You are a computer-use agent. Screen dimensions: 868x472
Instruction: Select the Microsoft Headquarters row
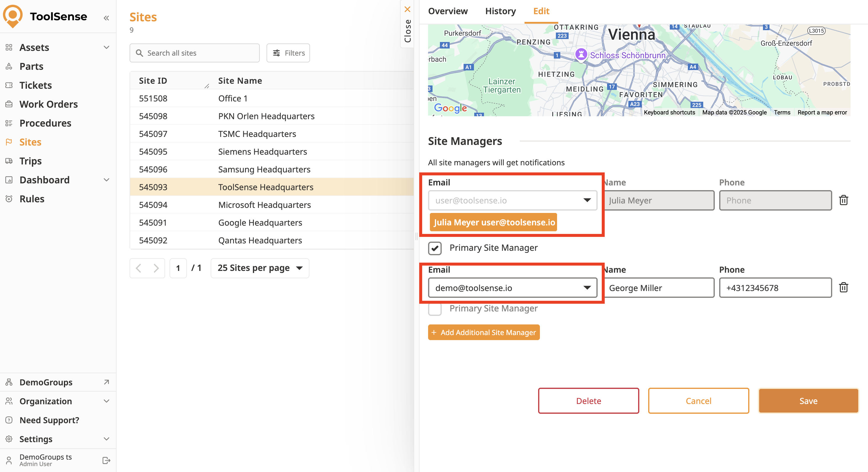264,205
